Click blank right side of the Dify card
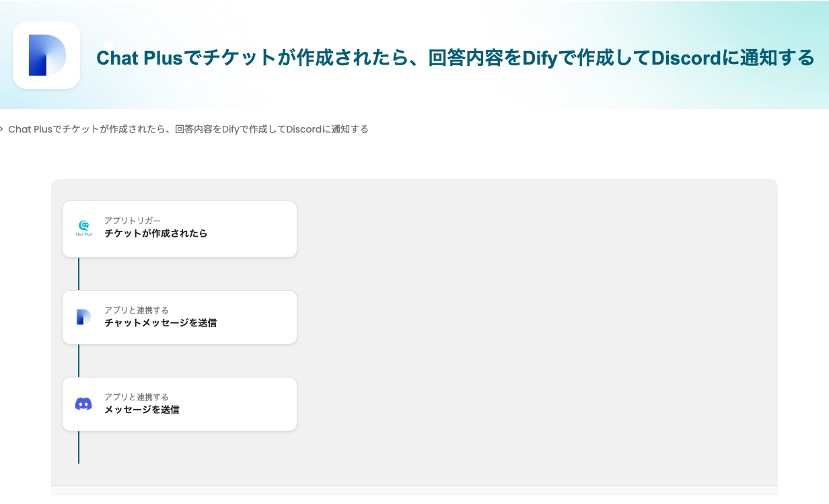The image size is (829, 504). (x=262, y=317)
